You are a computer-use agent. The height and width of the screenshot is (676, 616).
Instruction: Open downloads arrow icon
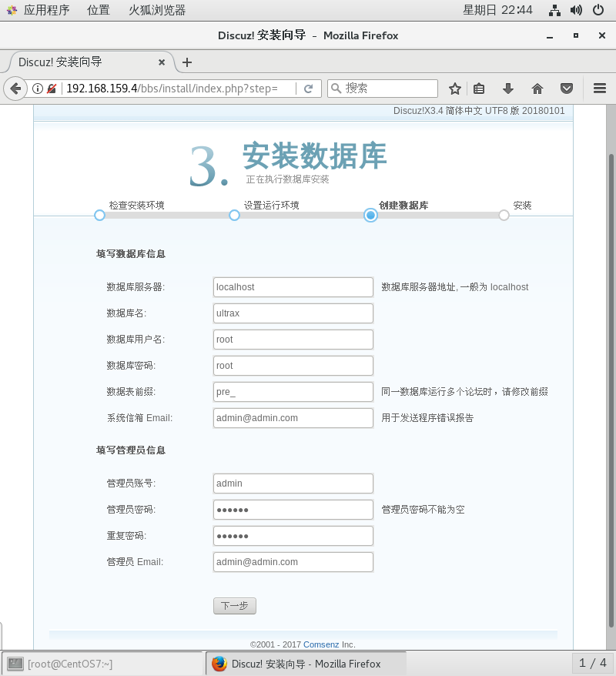pyautogui.click(x=508, y=89)
